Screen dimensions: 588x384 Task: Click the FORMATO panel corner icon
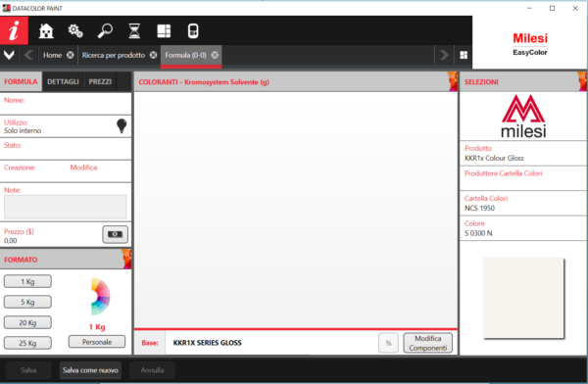(x=126, y=259)
